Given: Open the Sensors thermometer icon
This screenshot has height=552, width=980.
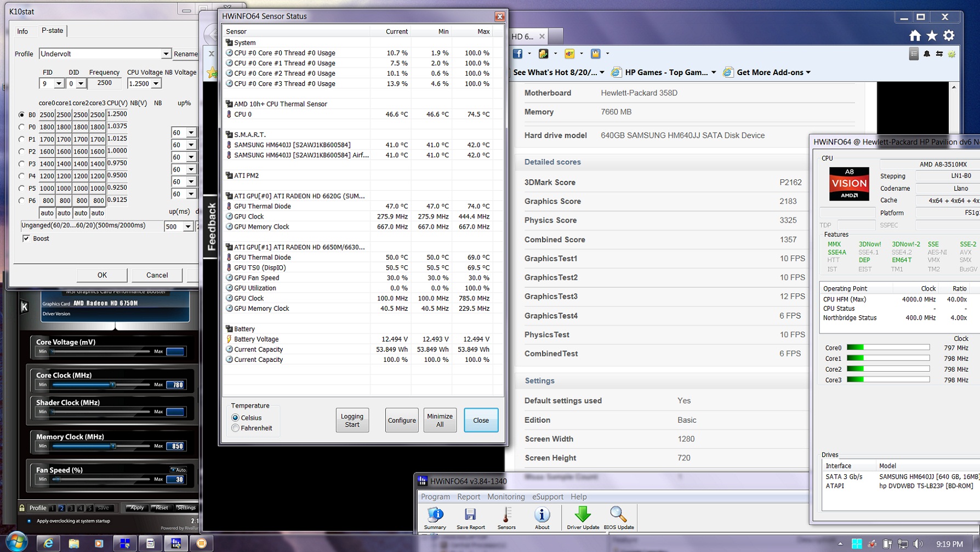Looking at the screenshot, I should tap(506, 517).
